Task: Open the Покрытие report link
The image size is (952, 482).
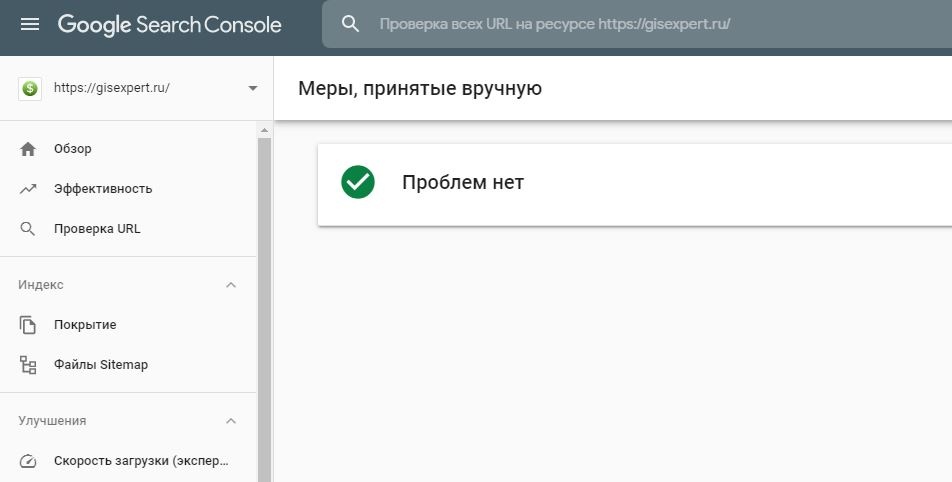Action: tap(85, 325)
